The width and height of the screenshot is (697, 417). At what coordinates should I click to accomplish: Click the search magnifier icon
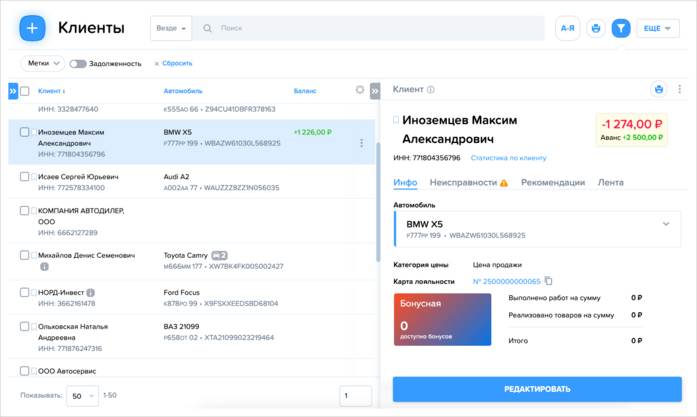point(207,28)
